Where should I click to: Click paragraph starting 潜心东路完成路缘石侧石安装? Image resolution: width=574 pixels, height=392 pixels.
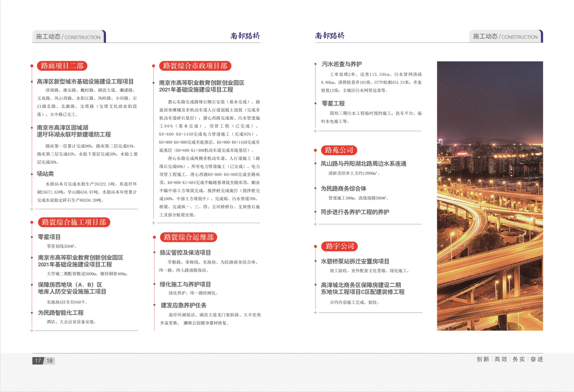[x=209, y=126]
